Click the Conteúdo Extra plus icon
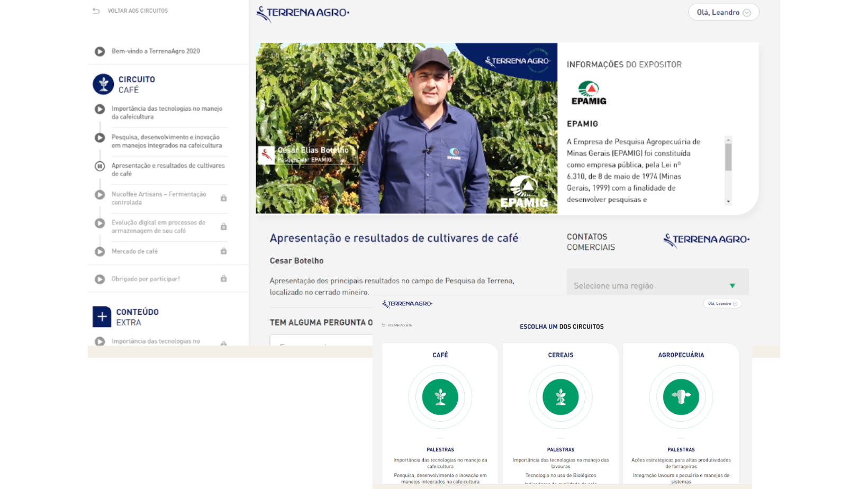Viewport: 868px width, 489px height. (x=102, y=316)
